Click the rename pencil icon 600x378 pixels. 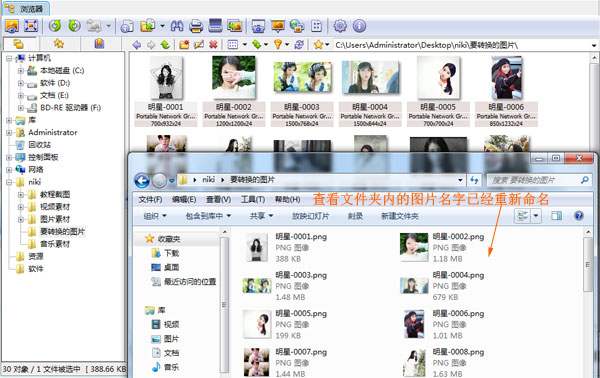coord(199,45)
